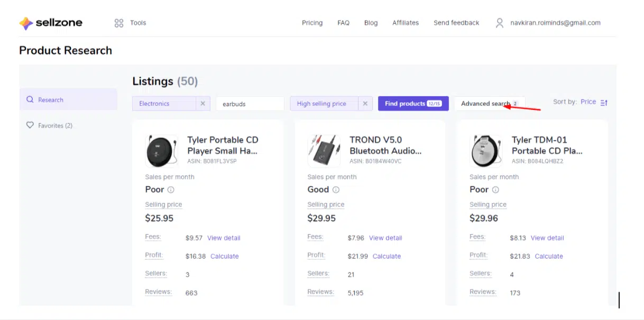Click Send feedback in the header
This screenshot has height=320, width=644.
coord(456,23)
